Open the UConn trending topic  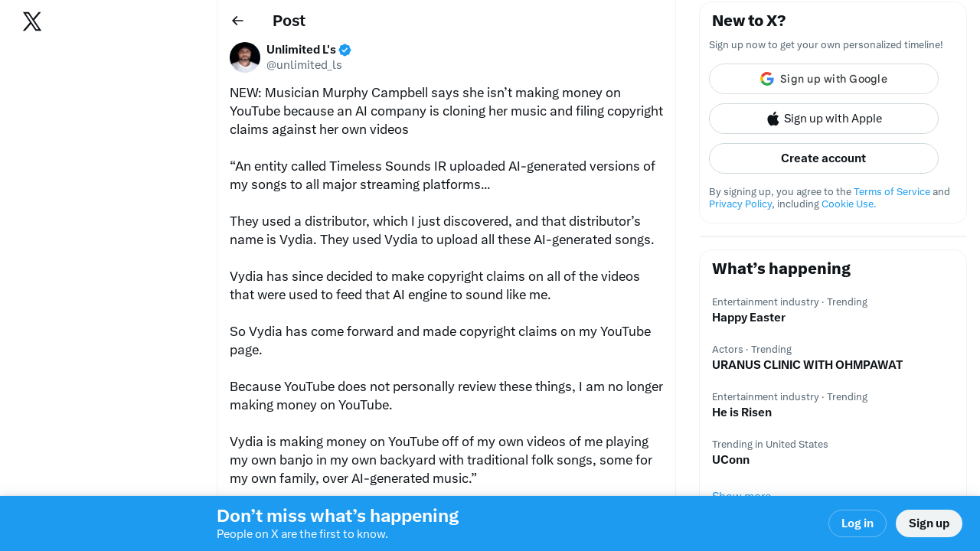tap(730, 460)
